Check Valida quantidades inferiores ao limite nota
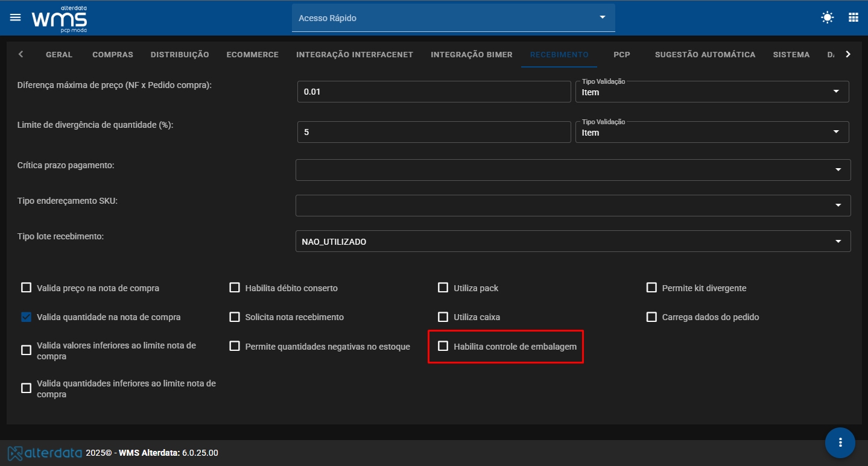The image size is (868, 466). tap(26, 388)
